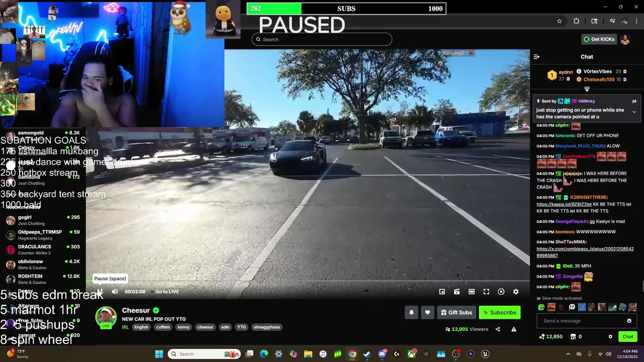The image size is (644, 362).
Task: Click chat panel scrollbar
Action: click(x=642, y=287)
